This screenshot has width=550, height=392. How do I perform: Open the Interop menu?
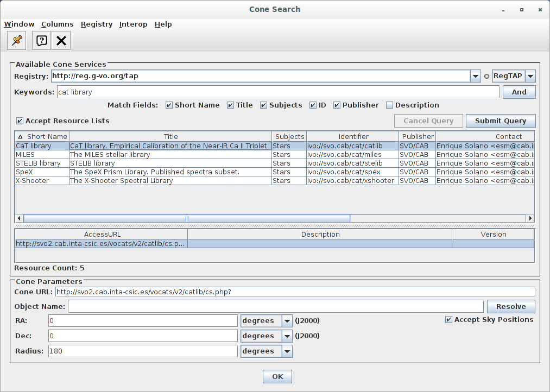click(x=133, y=24)
